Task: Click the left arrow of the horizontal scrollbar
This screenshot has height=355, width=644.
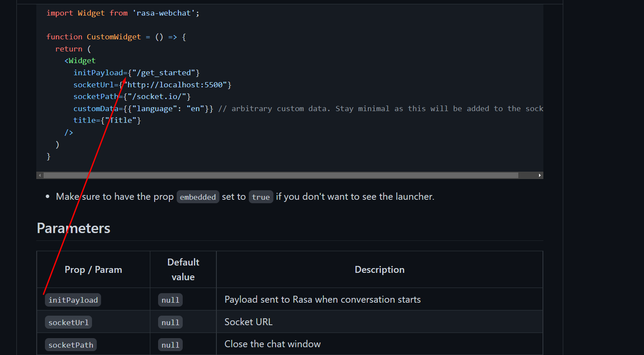Action: 40,175
